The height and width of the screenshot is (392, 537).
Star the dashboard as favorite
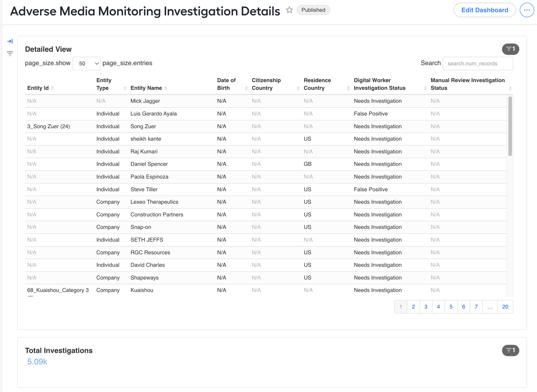click(289, 10)
